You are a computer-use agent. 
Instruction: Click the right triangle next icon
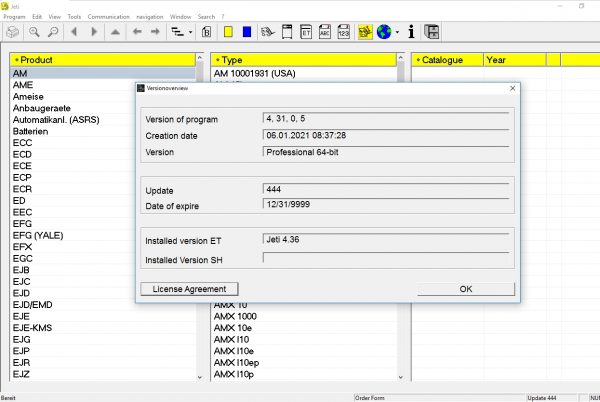click(94, 32)
